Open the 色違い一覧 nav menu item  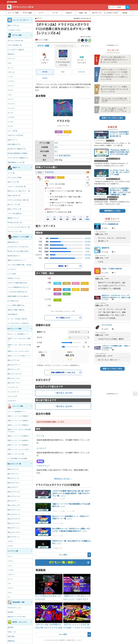point(83,13)
